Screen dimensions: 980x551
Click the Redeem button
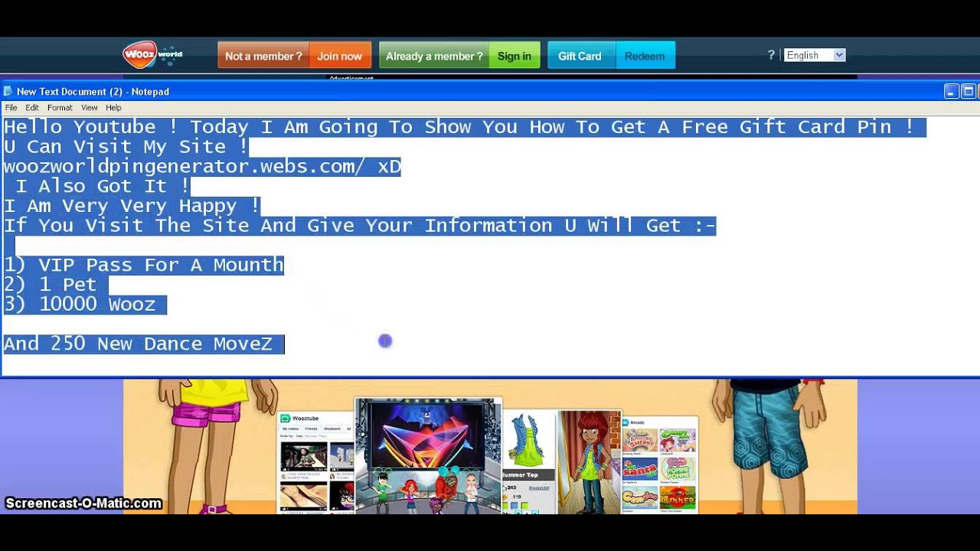tap(645, 56)
